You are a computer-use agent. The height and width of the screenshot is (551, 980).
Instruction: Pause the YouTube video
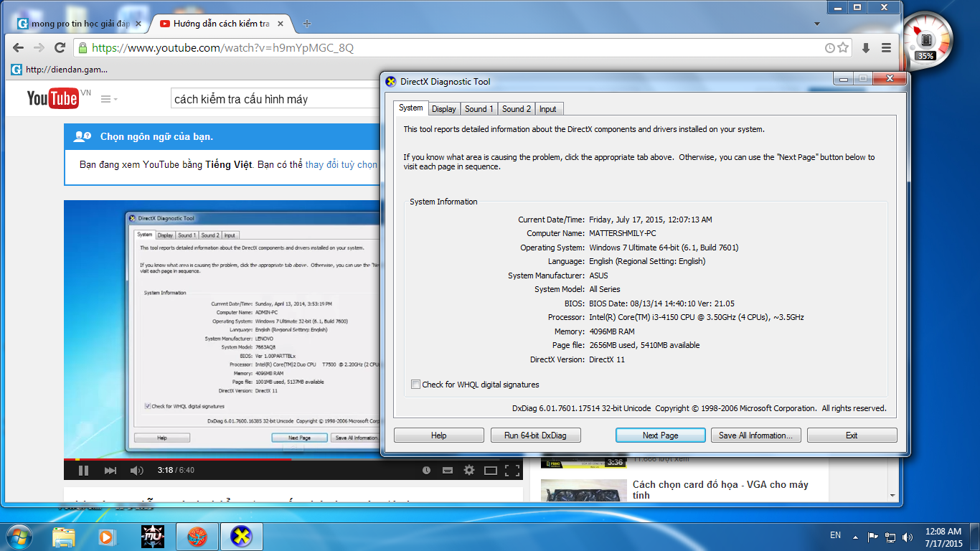83,471
